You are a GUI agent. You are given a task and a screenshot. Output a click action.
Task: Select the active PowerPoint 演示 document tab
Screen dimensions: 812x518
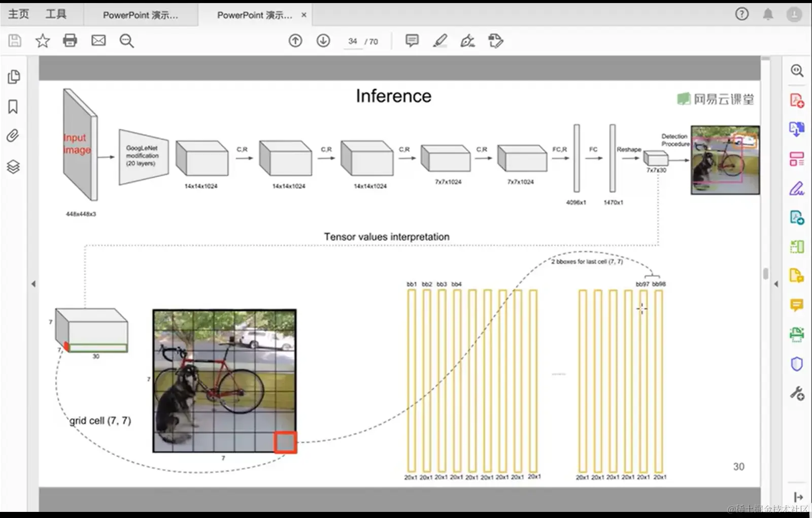pyautogui.click(x=255, y=15)
